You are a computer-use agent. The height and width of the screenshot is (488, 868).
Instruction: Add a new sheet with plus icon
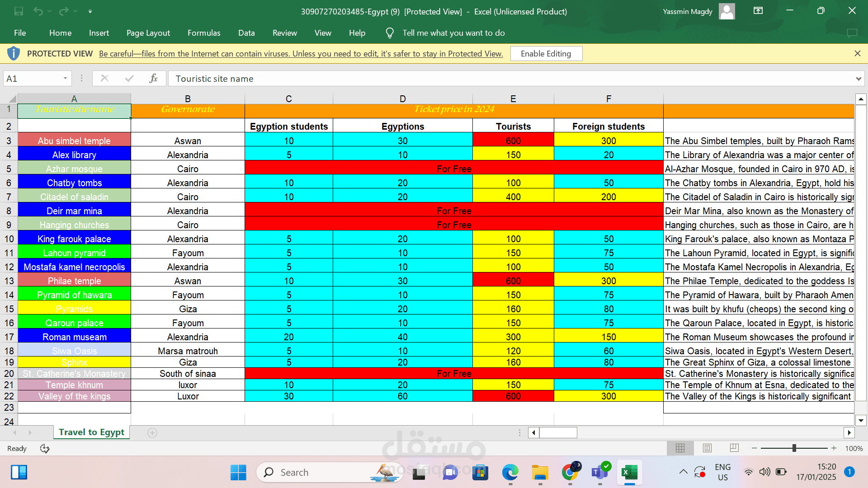pos(152,433)
